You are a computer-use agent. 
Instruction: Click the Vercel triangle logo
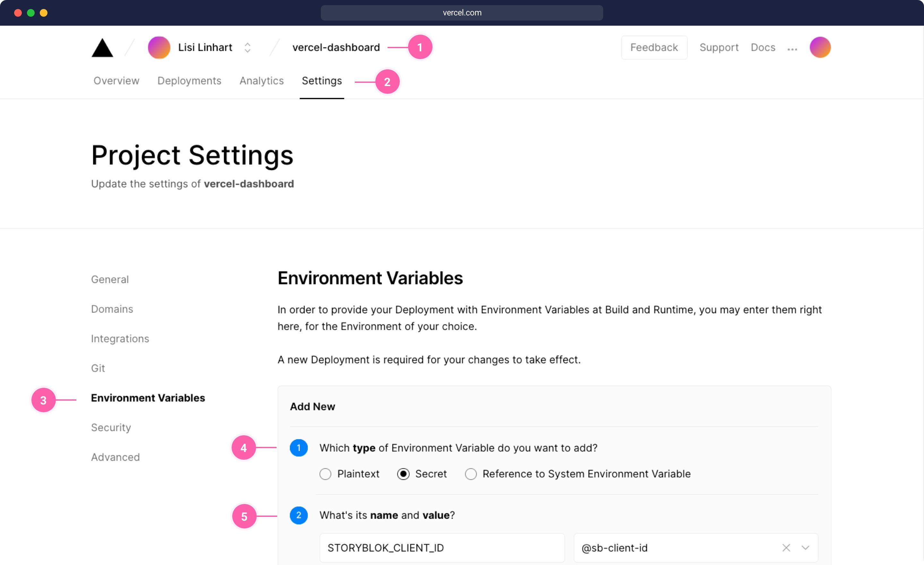102,48
